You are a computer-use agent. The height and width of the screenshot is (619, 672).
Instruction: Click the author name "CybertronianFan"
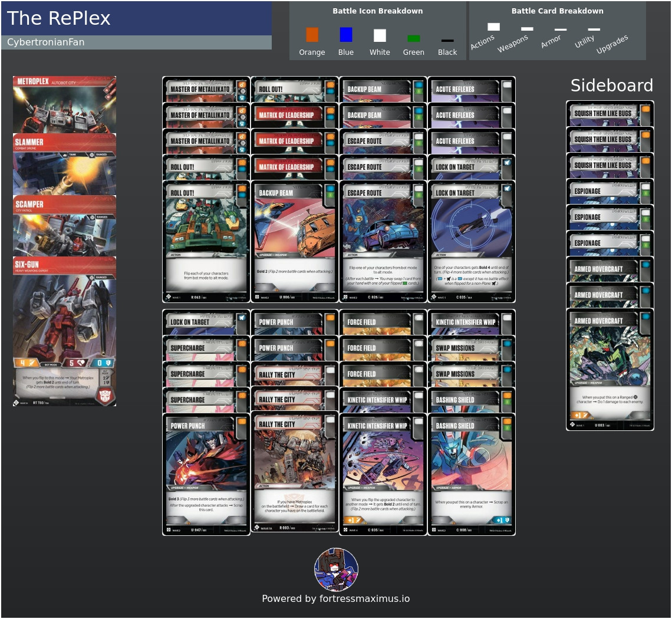45,42
